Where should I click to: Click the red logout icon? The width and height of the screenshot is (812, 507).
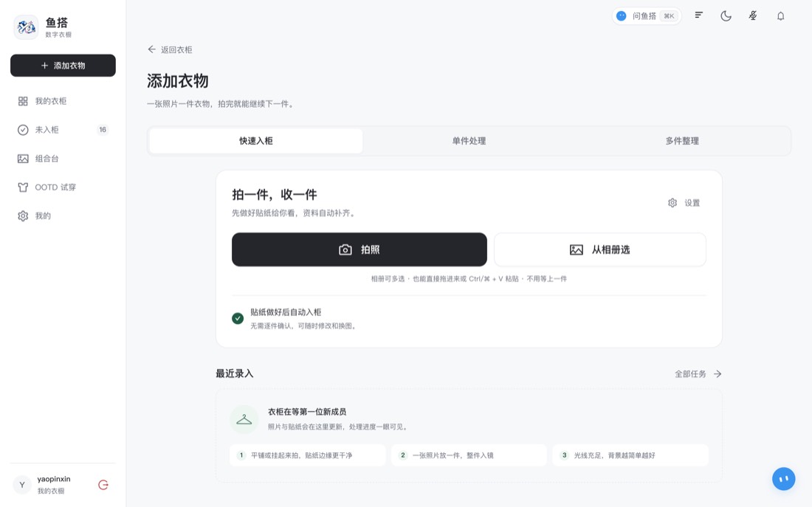[103, 485]
